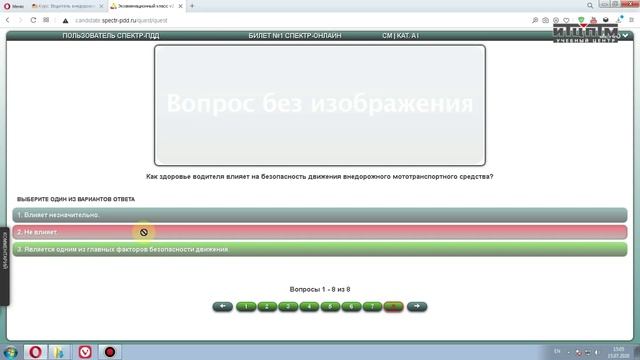Open the red question 8 button
This screenshot has height=360, width=640.
point(393,307)
